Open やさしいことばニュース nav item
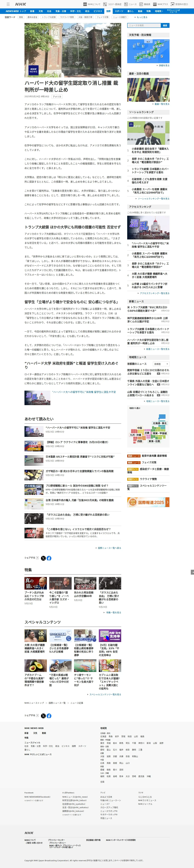194x868 pixels. [x=173, y=11]
